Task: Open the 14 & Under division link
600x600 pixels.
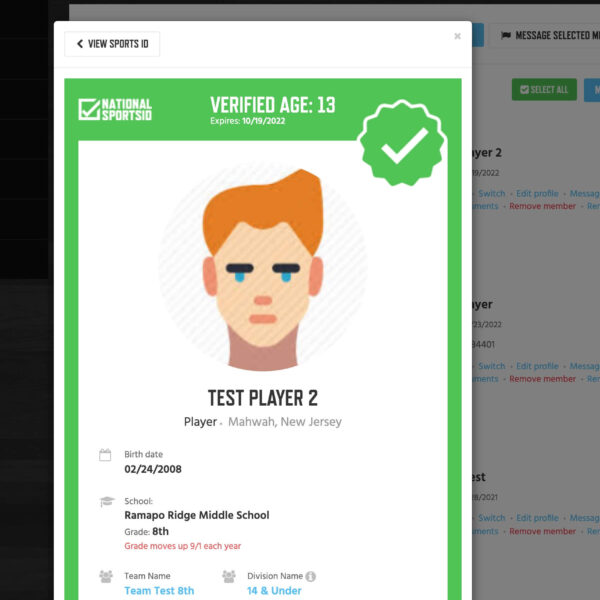Action: (x=274, y=590)
